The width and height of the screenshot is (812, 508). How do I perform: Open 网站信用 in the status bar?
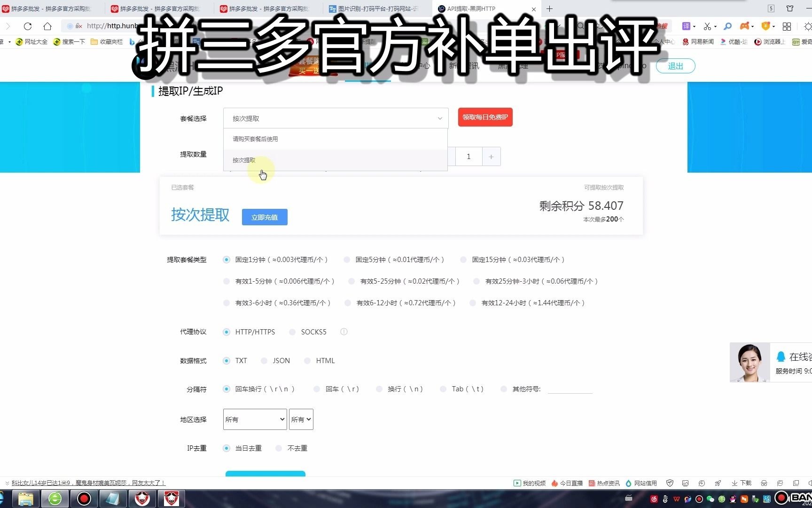(x=641, y=483)
